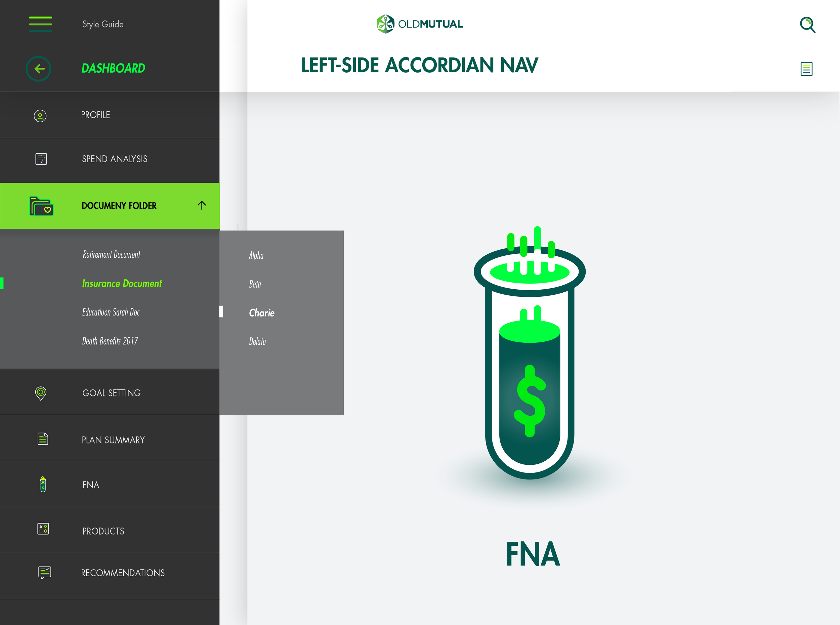Click the Spend Analysis icon

coord(41,159)
